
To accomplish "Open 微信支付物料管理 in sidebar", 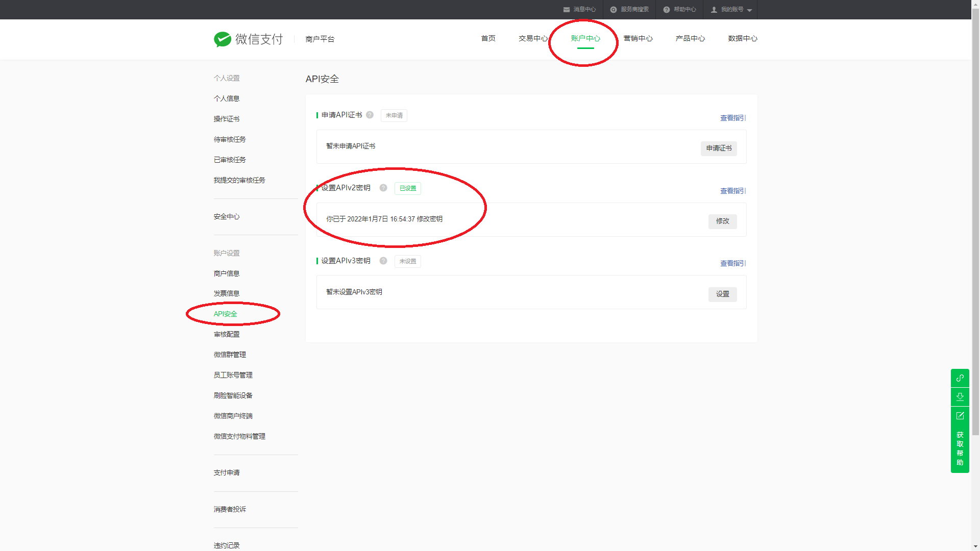I will coord(239,436).
